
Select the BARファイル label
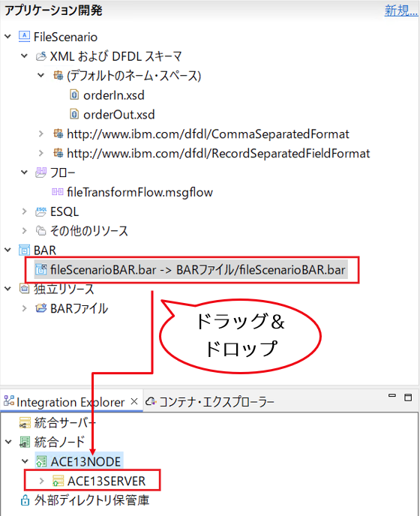(x=79, y=309)
